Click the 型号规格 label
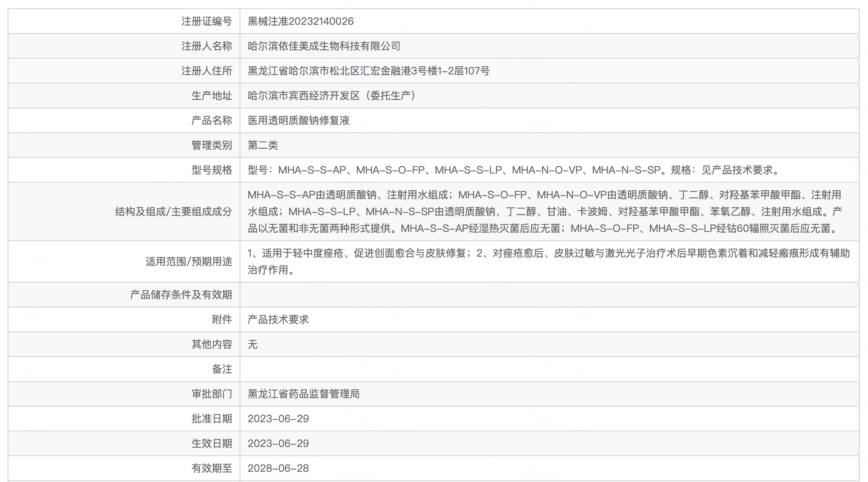This screenshot has width=868, height=482. (x=212, y=170)
